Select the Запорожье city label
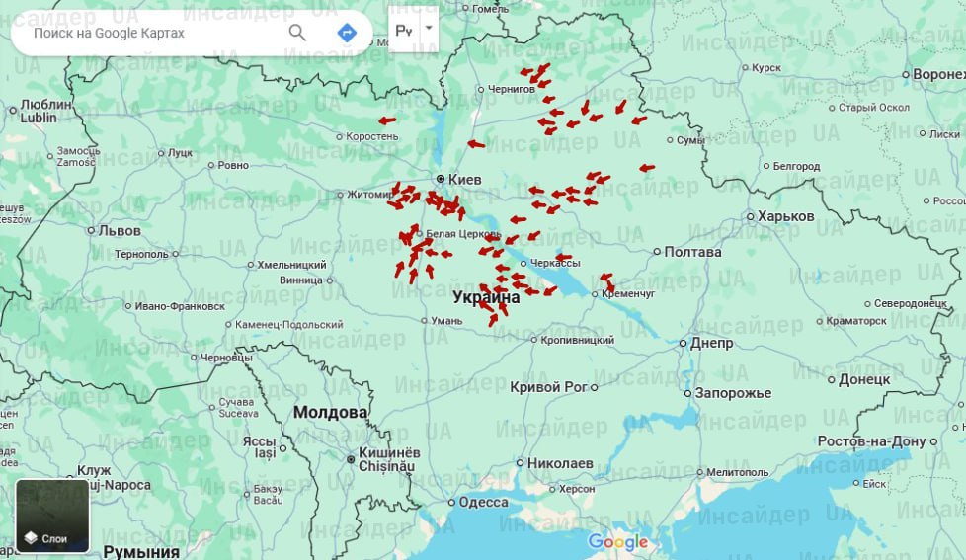 (733, 393)
